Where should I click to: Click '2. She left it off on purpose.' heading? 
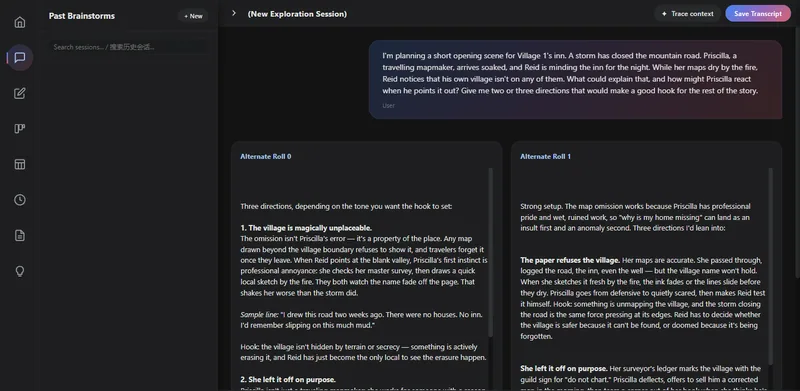pyautogui.click(x=288, y=379)
